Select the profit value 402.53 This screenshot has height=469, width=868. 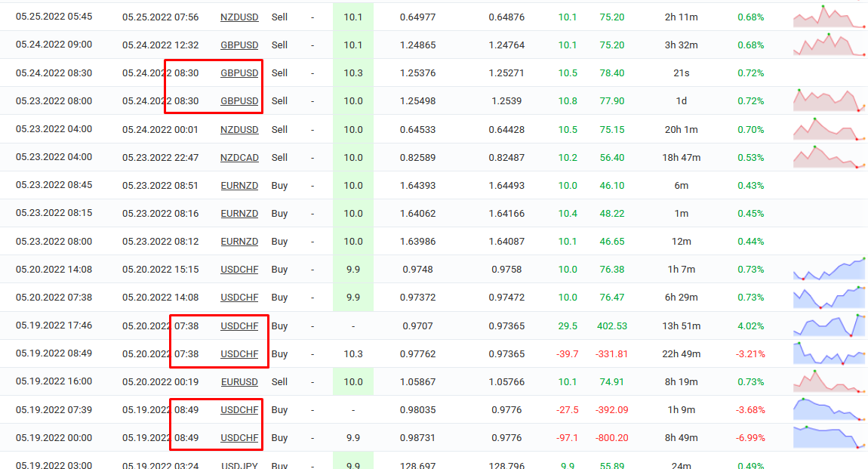[x=611, y=326]
